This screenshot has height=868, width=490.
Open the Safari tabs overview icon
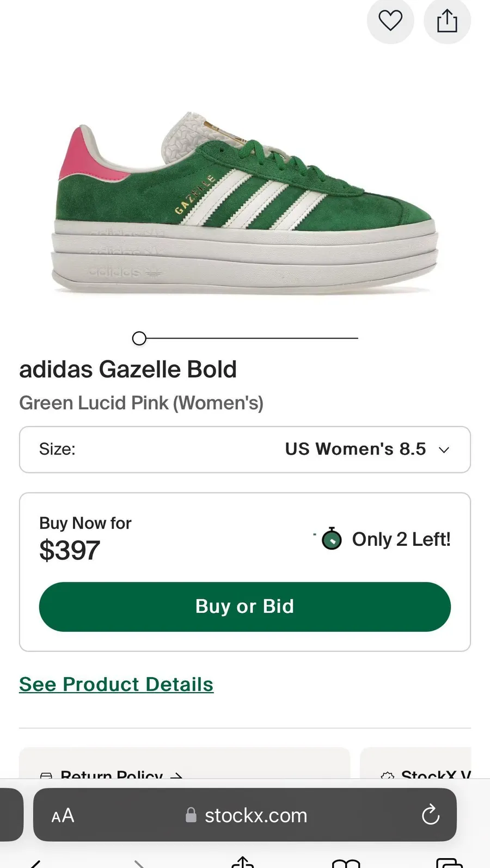coord(450,863)
